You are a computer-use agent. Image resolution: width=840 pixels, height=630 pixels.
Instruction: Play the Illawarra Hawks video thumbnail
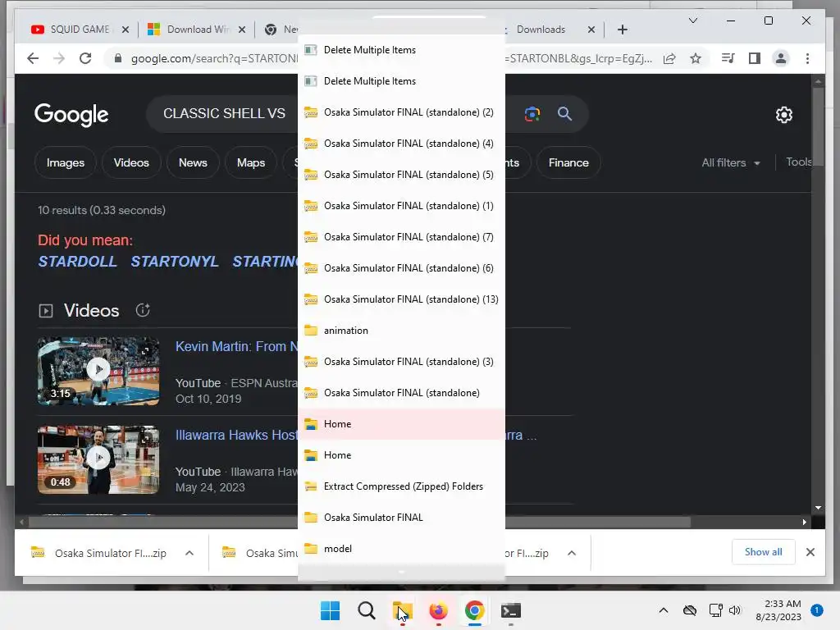(x=98, y=459)
